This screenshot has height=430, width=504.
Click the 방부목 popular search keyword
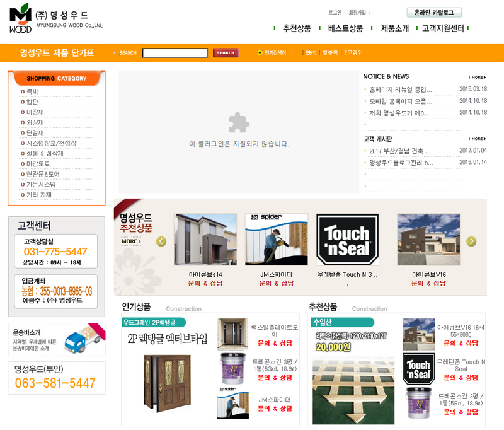point(330,53)
